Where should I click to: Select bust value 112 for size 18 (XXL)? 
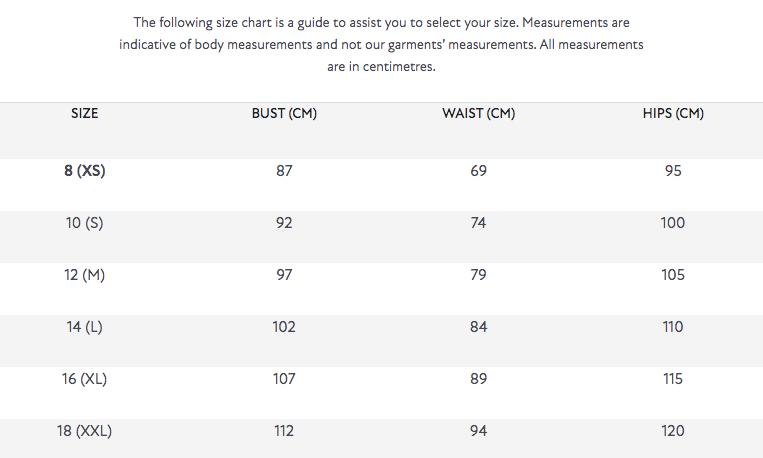click(284, 431)
